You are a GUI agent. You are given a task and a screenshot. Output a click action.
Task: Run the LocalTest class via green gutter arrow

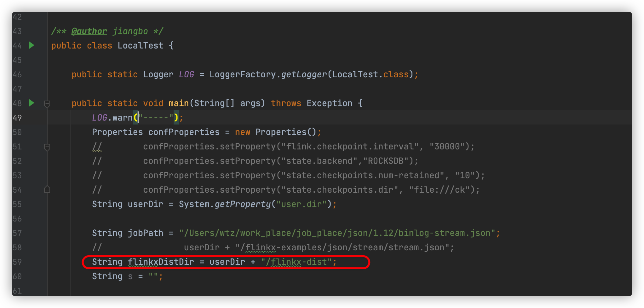31,46
